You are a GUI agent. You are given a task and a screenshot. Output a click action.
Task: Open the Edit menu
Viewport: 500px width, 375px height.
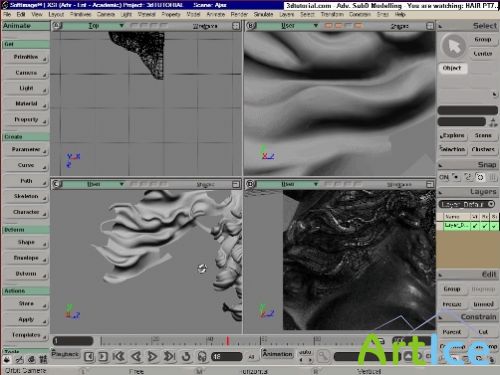pos(21,14)
